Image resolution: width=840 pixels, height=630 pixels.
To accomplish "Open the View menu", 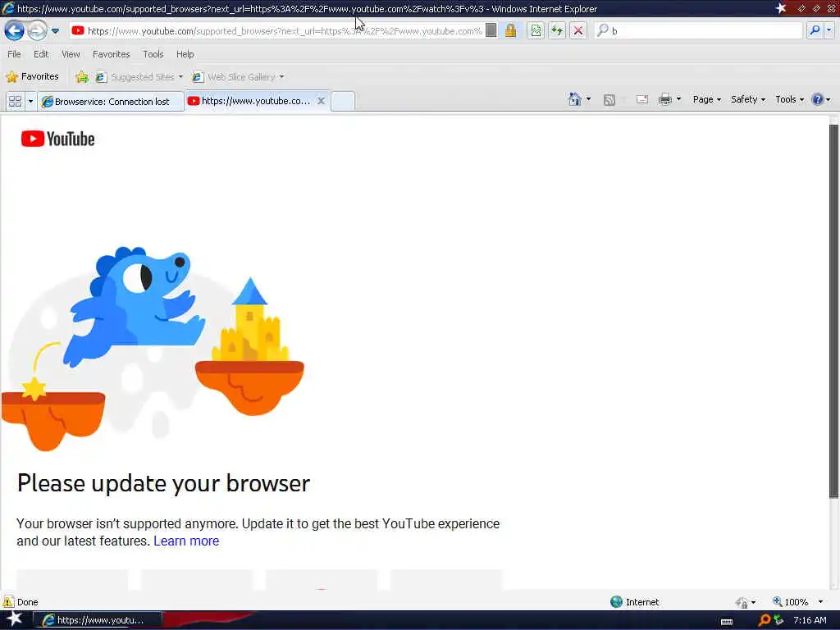I will (71, 54).
